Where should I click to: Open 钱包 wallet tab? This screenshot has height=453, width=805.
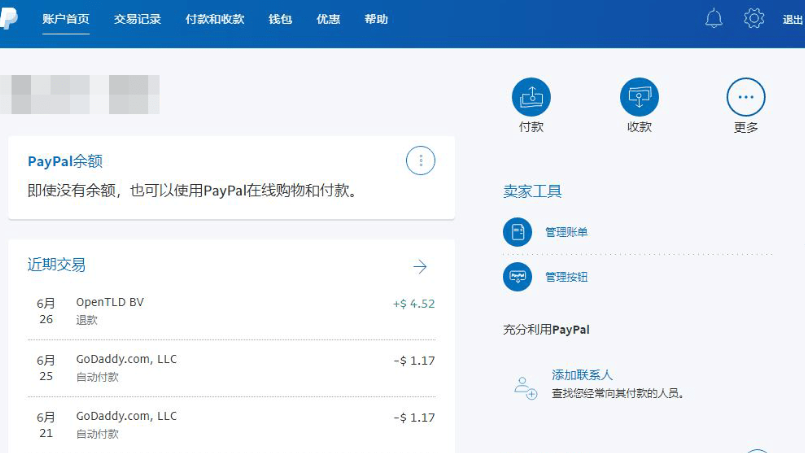[x=280, y=20]
